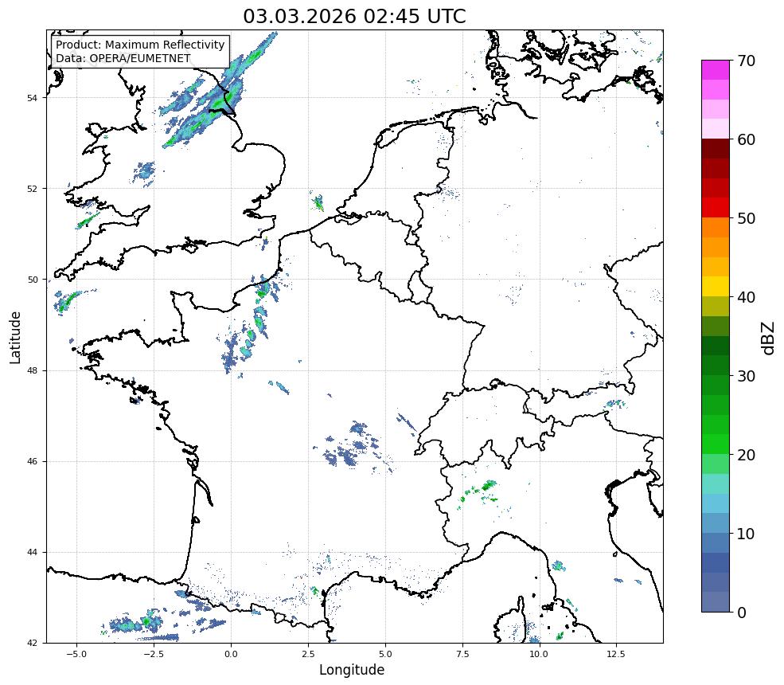Click the colorbar tick label 30
Viewport: 784px width, 685px height.
(746, 376)
